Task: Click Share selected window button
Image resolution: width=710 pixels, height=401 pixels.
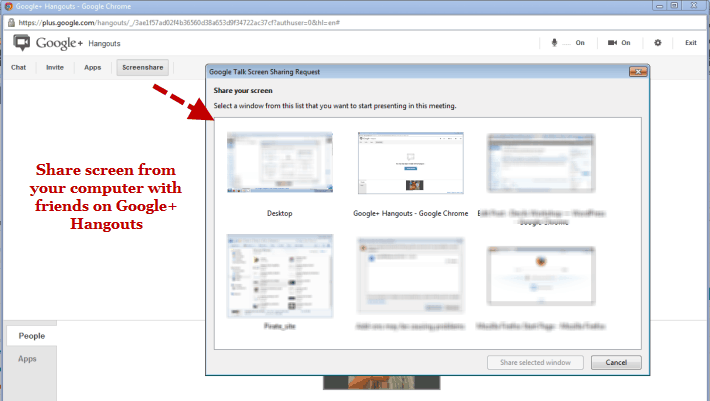Action: (535, 362)
